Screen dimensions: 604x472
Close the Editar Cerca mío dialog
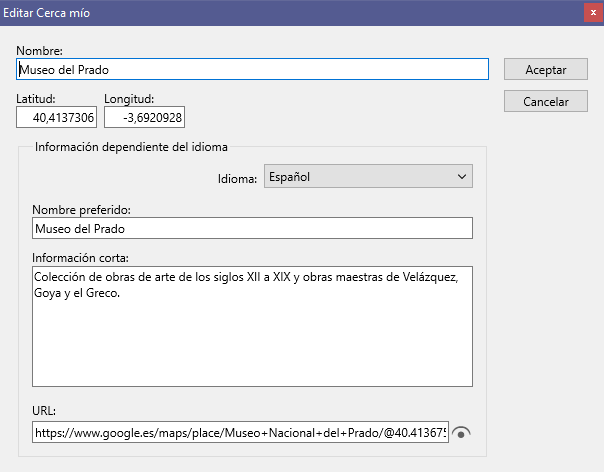[x=593, y=13]
